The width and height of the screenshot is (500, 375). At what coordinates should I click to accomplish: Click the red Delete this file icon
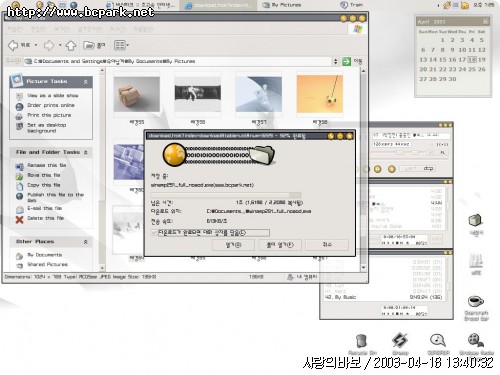(x=20, y=219)
